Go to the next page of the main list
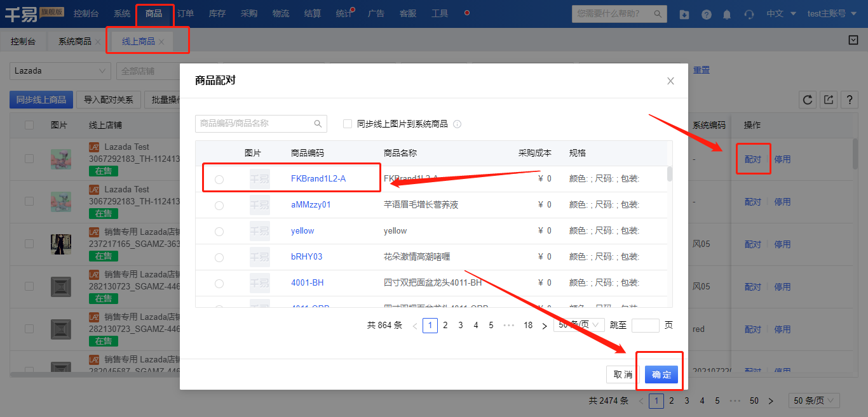868x417 pixels. (771, 401)
